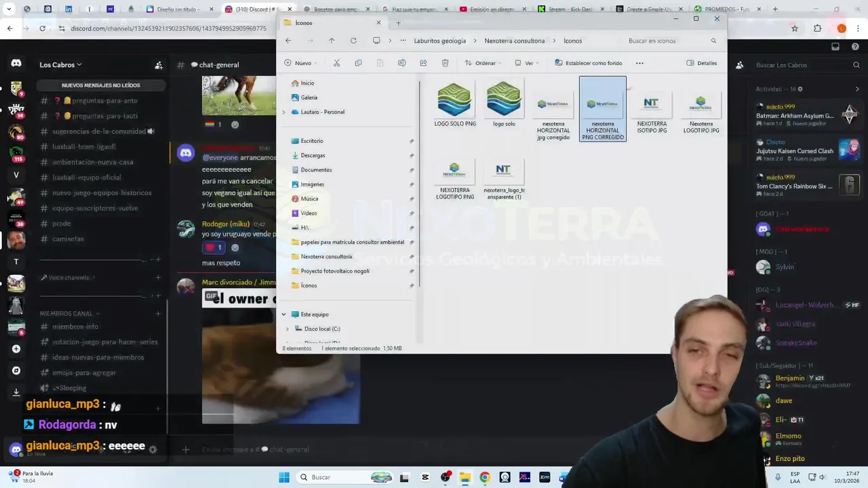
Task: Navigate to Nexoterra consultoria breadcrumb
Action: (515, 41)
